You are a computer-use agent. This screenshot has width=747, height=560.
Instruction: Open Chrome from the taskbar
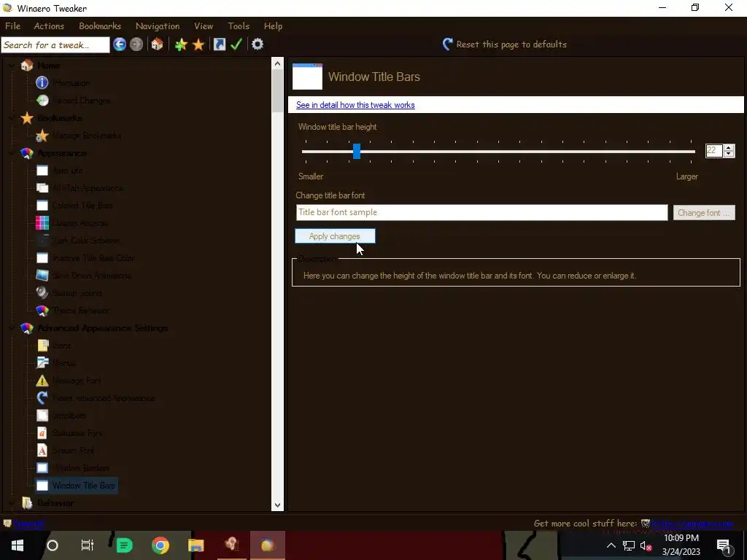pos(160,545)
